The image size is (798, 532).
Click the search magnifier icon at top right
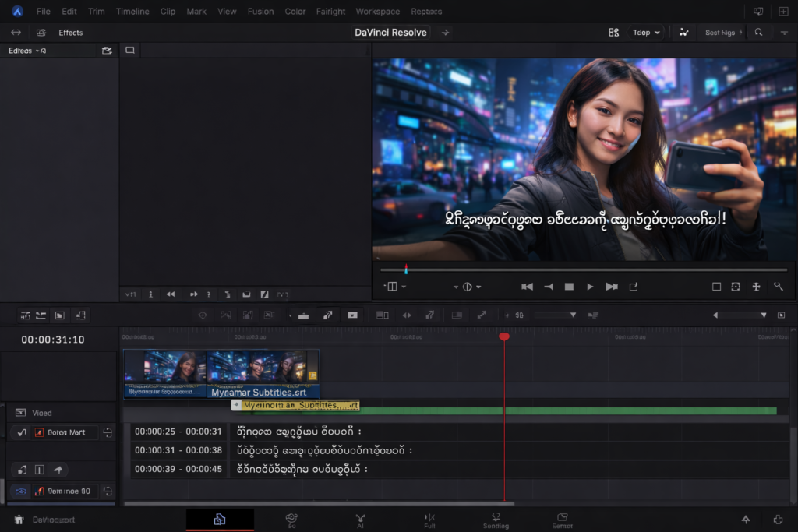pos(758,33)
